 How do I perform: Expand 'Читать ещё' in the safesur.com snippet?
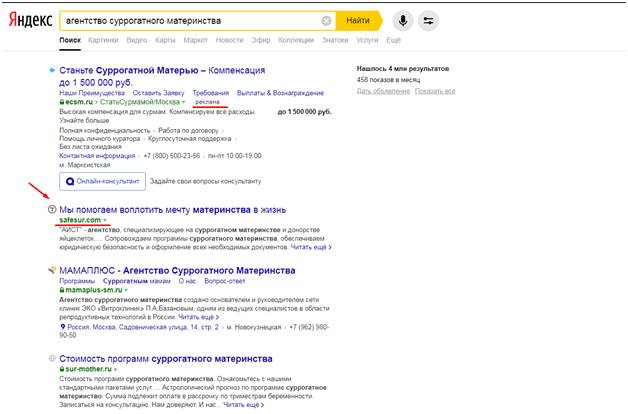311,247
